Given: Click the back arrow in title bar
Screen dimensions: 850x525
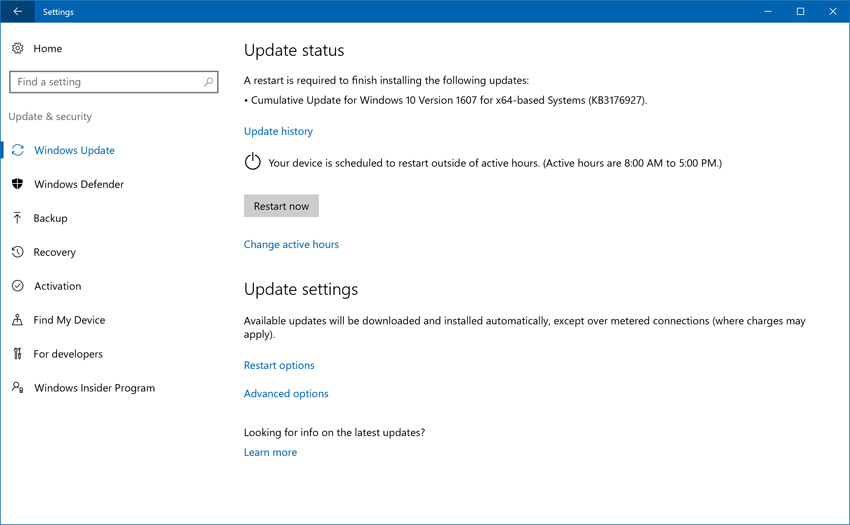Looking at the screenshot, I should point(17,11).
